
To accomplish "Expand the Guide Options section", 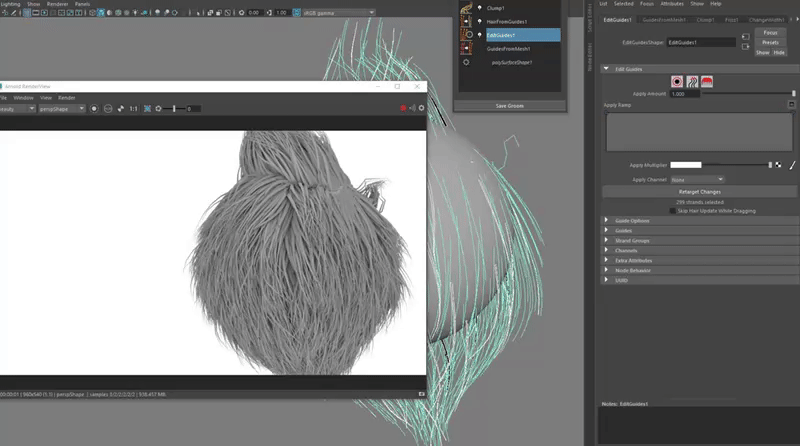I will tap(606, 220).
